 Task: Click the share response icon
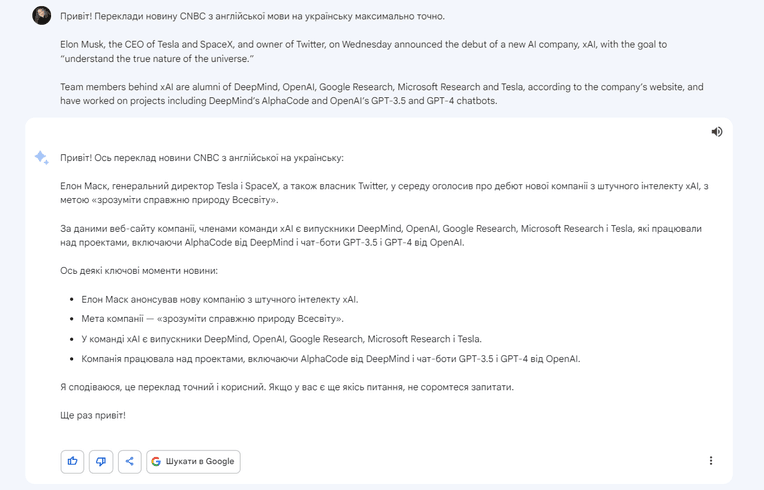(129, 461)
